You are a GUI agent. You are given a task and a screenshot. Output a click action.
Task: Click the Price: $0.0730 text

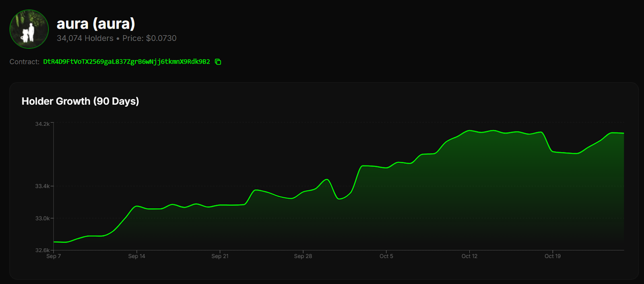tap(149, 38)
